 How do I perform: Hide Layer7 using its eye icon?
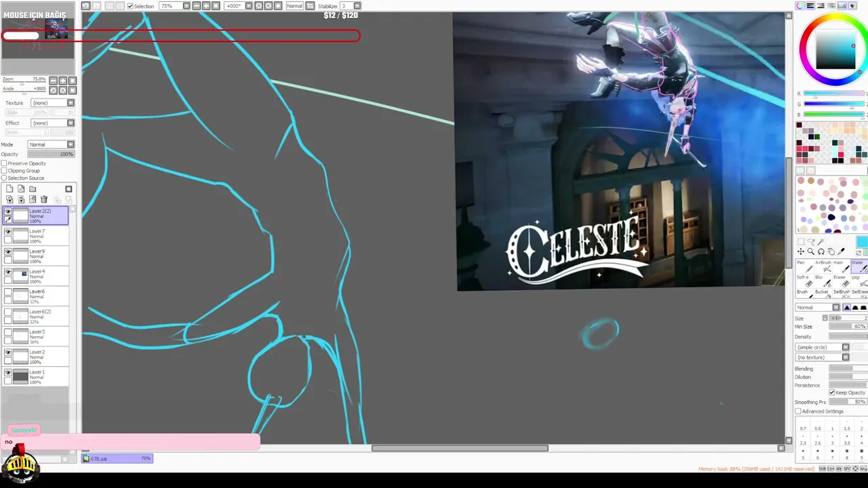pos(8,232)
